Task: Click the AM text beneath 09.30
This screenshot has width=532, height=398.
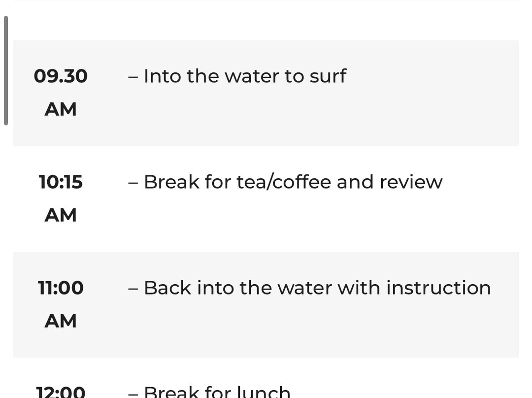Action: 61,109
